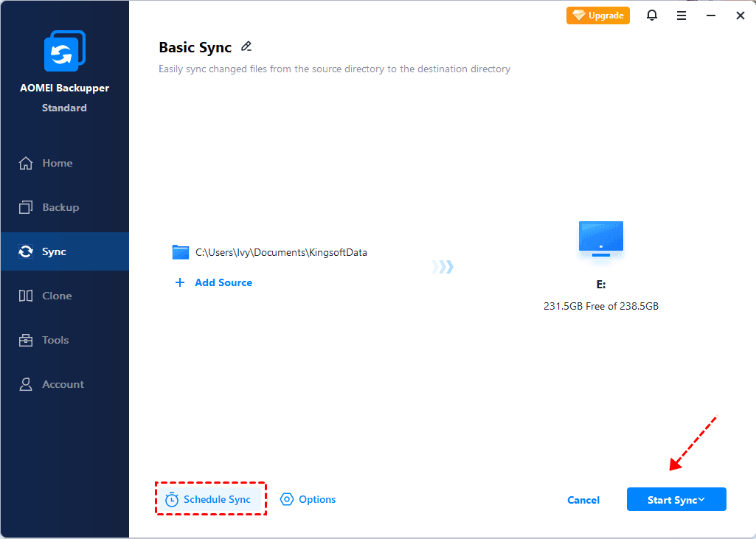Image resolution: width=756 pixels, height=539 pixels.
Task: Click the E: drive label
Action: [x=601, y=285]
